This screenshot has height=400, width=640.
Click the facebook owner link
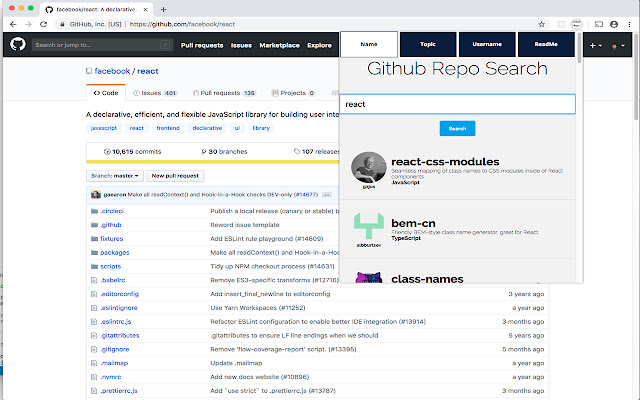tap(112, 71)
